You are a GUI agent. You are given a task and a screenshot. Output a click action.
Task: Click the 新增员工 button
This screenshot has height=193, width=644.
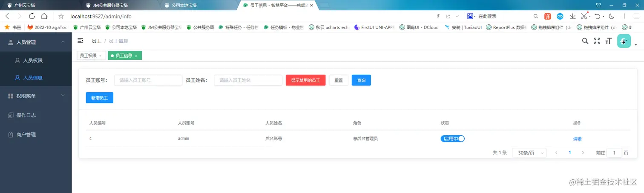[100, 98]
